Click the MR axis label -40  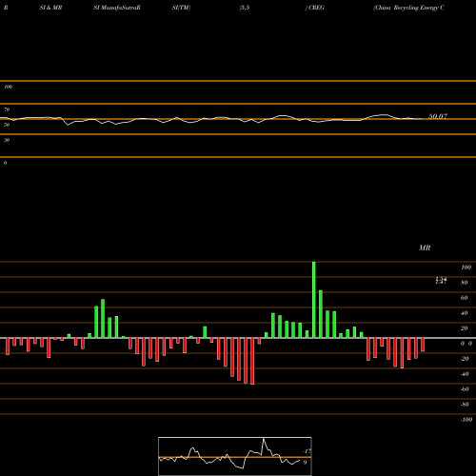tap(465, 374)
